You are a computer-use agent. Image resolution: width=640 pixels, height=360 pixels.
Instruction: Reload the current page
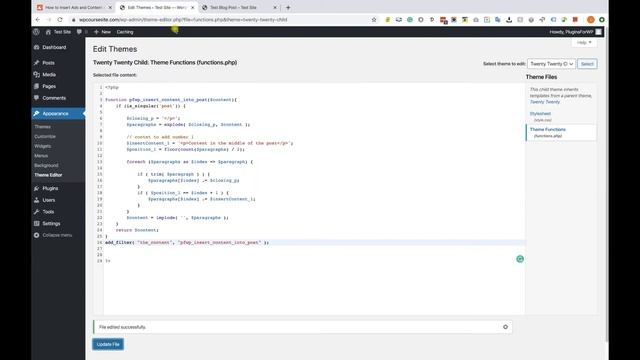tap(60, 20)
